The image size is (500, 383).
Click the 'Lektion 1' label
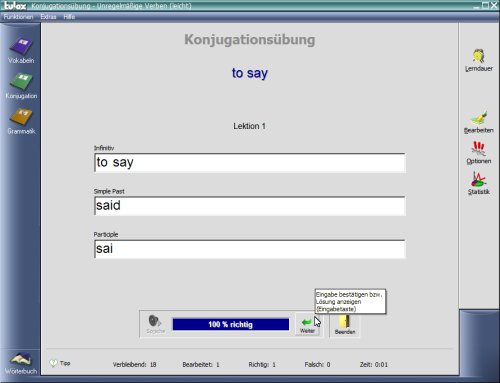(x=249, y=126)
